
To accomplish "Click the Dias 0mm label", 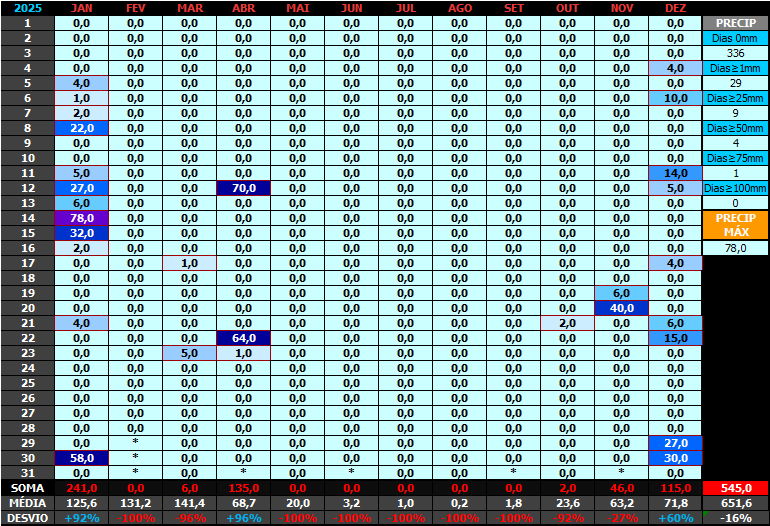I will (735, 38).
